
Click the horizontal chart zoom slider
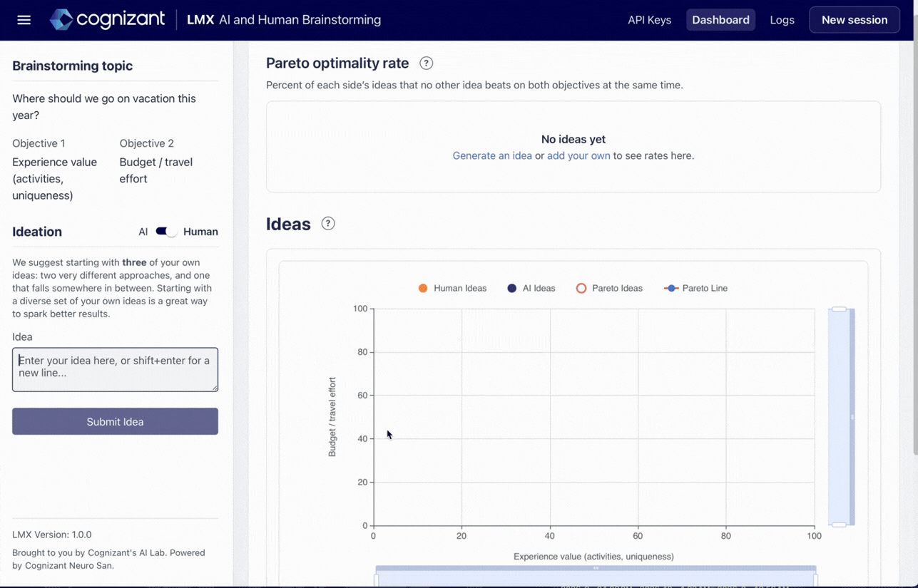[x=596, y=576]
